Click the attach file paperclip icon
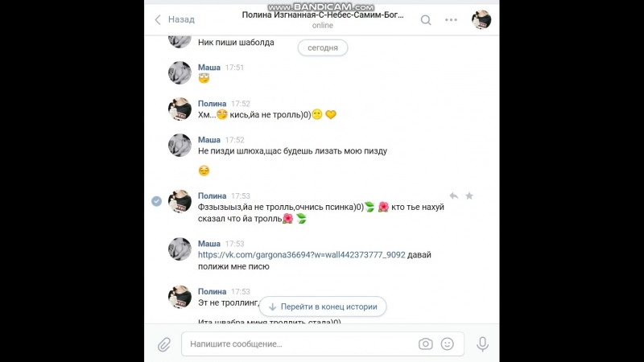Image resolution: width=644 pixels, height=362 pixels. tap(164, 344)
